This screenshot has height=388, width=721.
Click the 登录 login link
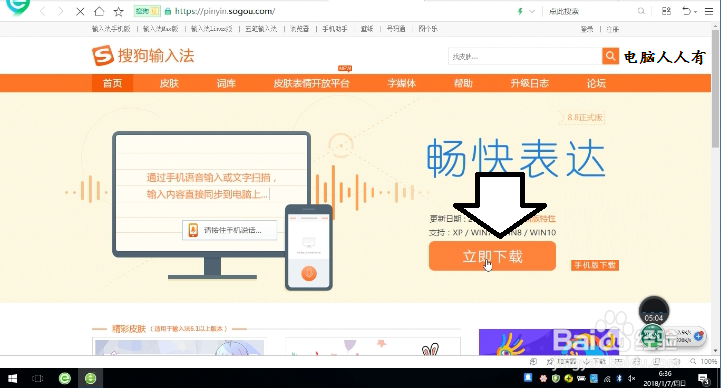click(587, 29)
